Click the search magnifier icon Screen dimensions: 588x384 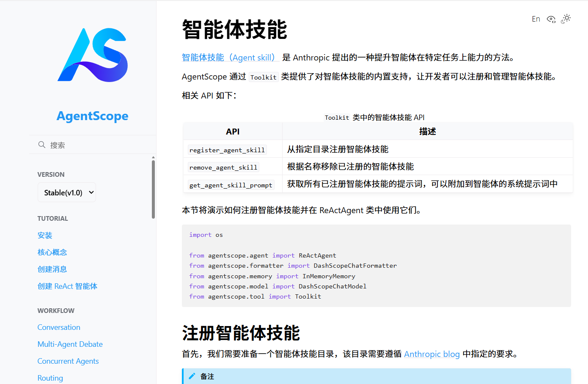(x=42, y=145)
